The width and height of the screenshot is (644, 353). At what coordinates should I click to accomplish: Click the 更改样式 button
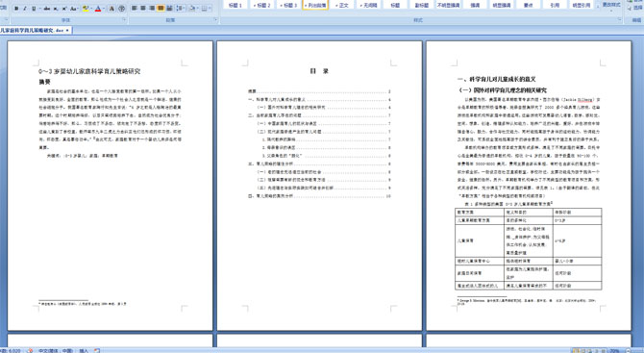610,6
